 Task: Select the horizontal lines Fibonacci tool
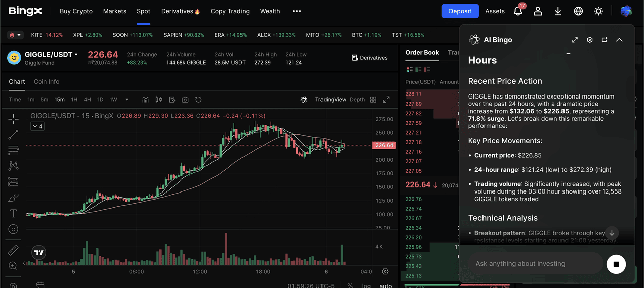pos(14,150)
